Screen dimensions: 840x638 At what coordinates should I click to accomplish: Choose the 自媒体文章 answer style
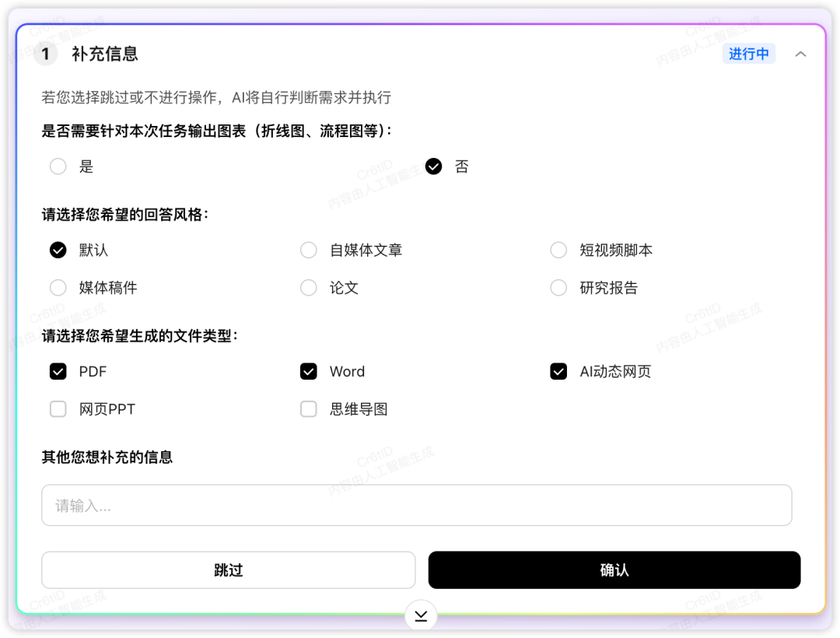(309, 251)
